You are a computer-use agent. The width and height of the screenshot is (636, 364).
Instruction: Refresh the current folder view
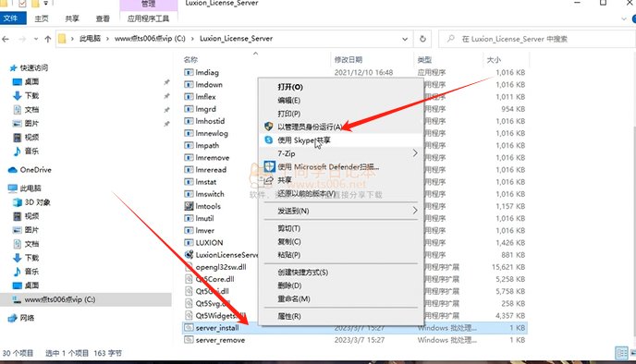pos(422,39)
